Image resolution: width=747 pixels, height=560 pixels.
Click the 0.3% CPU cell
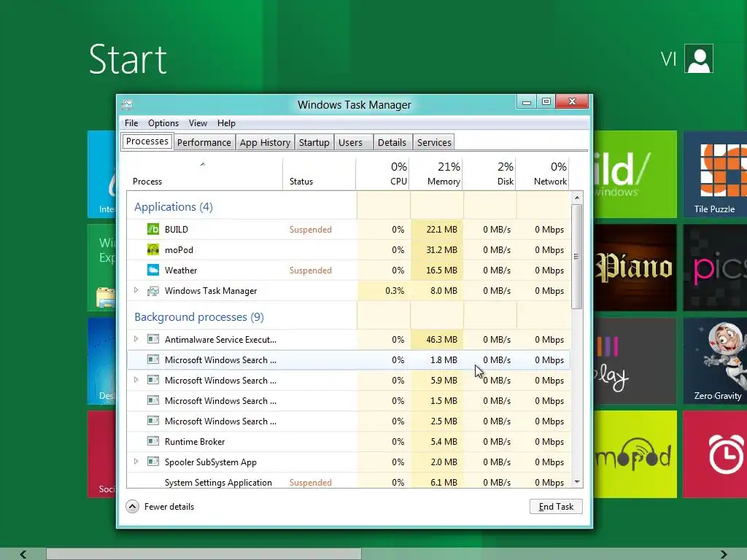point(383,291)
